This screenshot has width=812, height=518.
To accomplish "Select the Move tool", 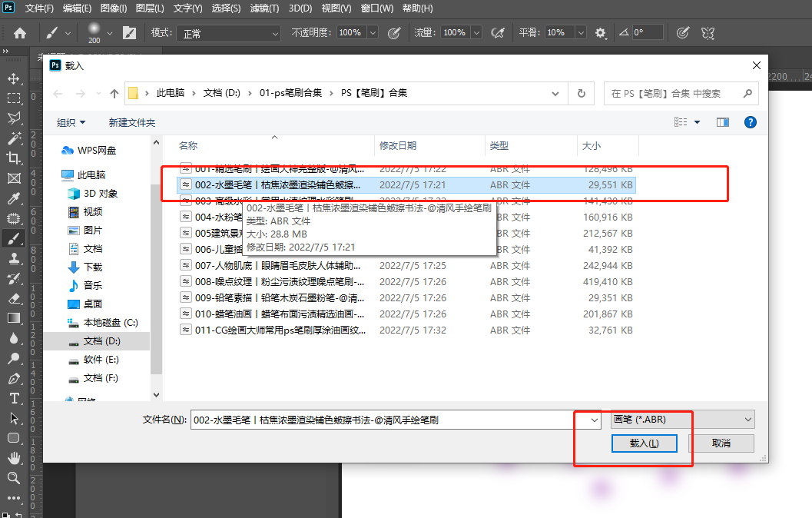I will coord(14,78).
